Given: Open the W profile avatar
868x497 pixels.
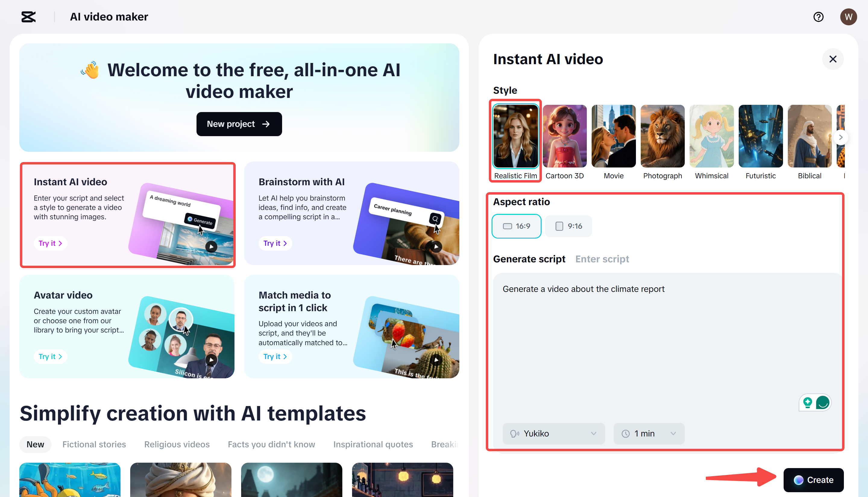Looking at the screenshot, I should coord(848,17).
